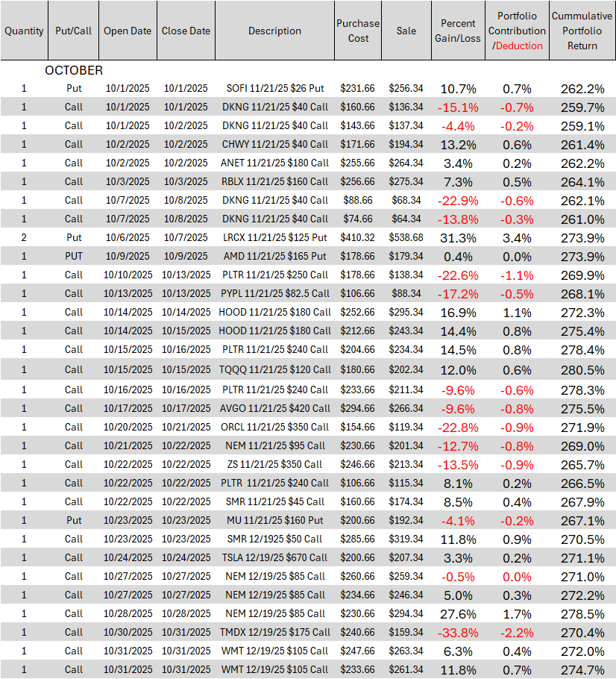Click the red 0.0% deduction cell
Viewport: 616px width, 679px height.
coord(517,577)
